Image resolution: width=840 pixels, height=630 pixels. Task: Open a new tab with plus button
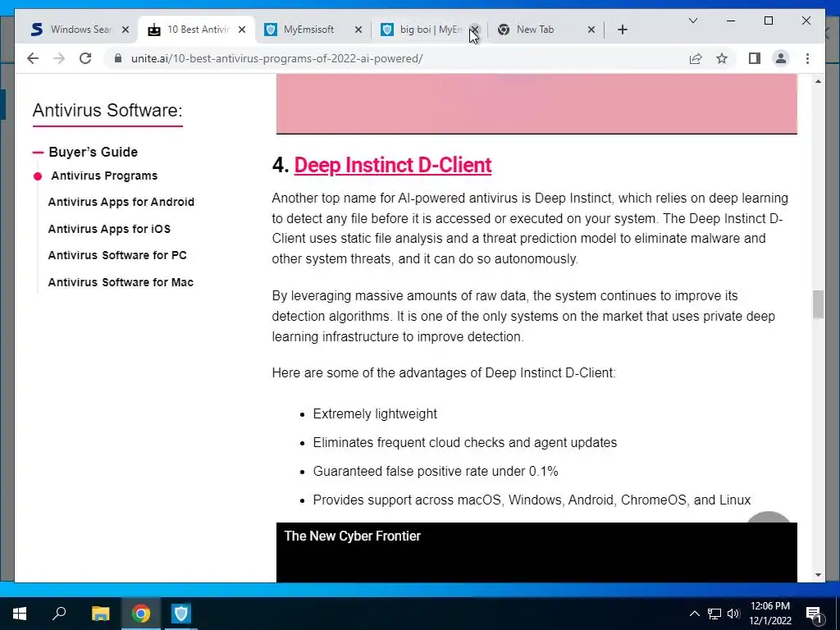coord(622,30)
